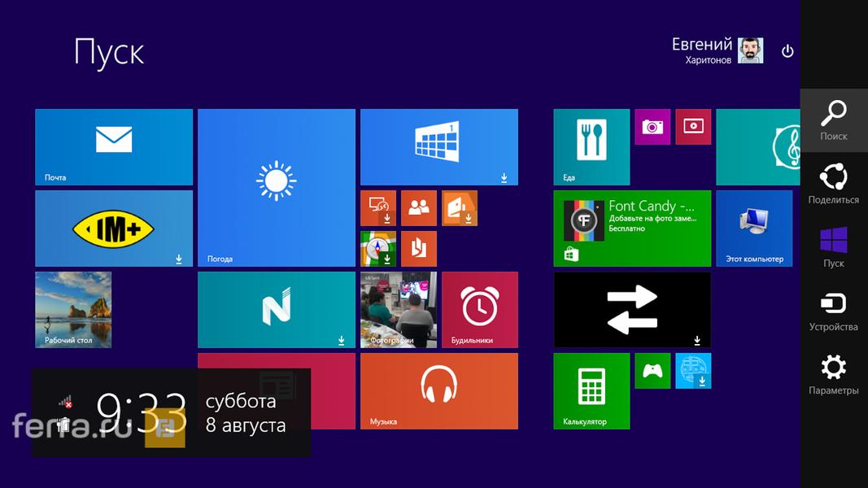Open the Font Candy store offer tile

(x=632, y=229)
